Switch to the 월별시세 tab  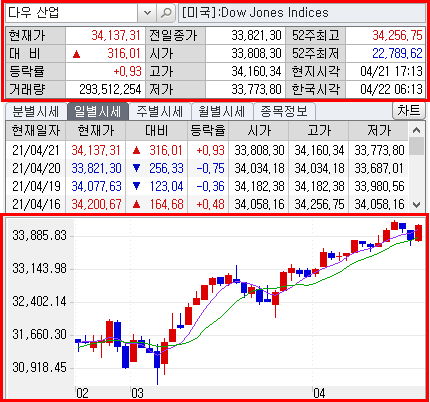[222, 111]
